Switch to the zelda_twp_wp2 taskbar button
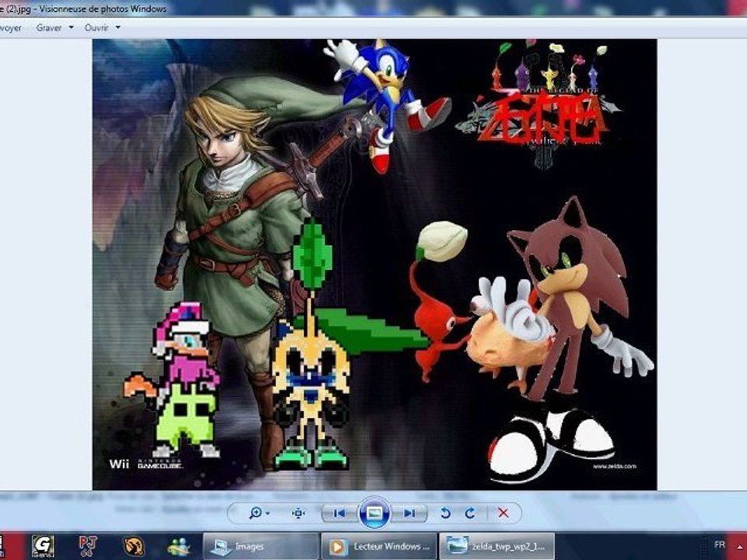The height and width of the screenshot is (560, 747). tap(497, 546)
